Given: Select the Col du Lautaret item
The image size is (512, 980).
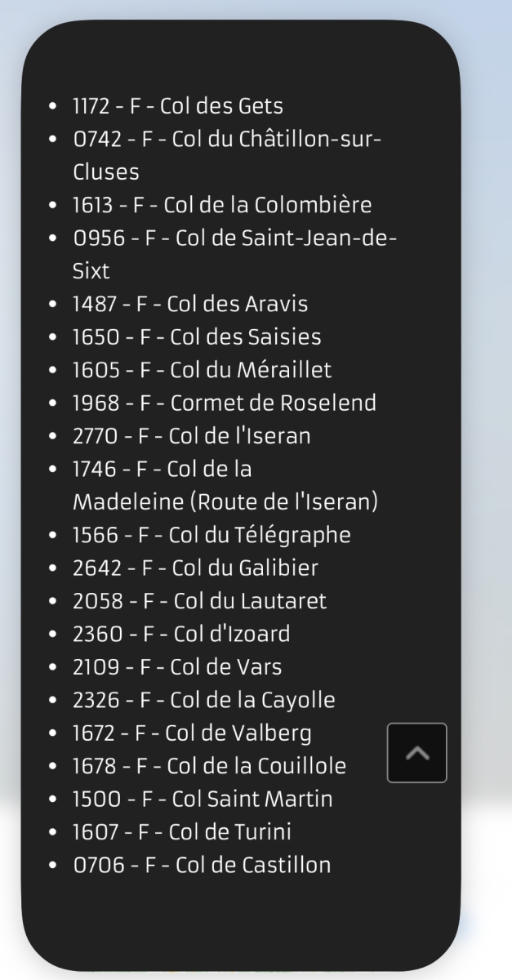Looking at the screenshot, I should [199, 601].
